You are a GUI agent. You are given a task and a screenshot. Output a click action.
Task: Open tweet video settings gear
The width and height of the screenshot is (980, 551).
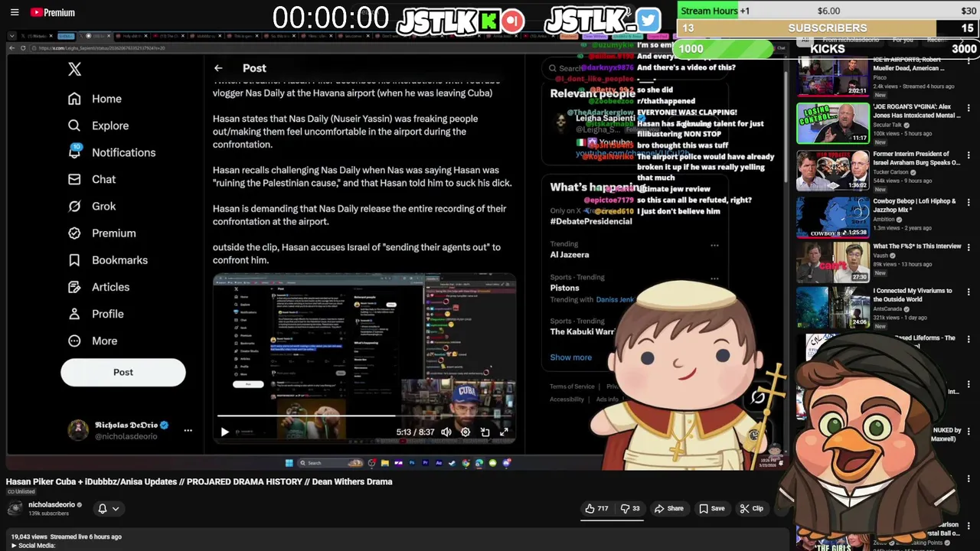[465, 432]
